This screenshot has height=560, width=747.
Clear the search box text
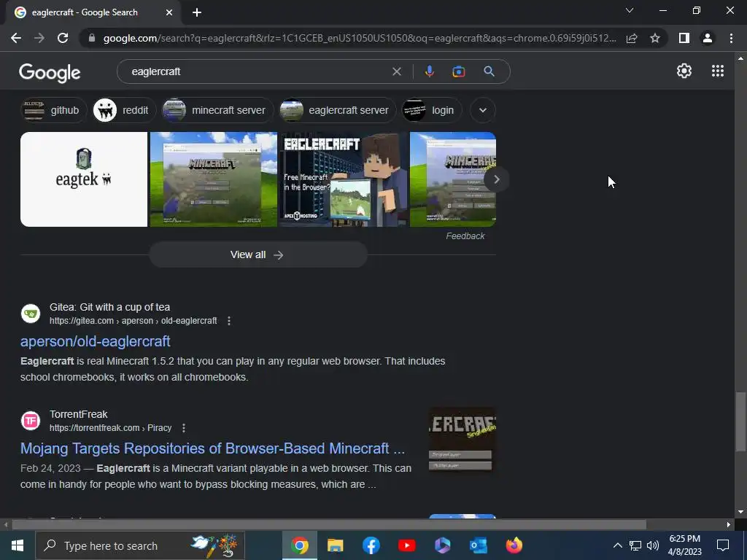pos(396,71)
